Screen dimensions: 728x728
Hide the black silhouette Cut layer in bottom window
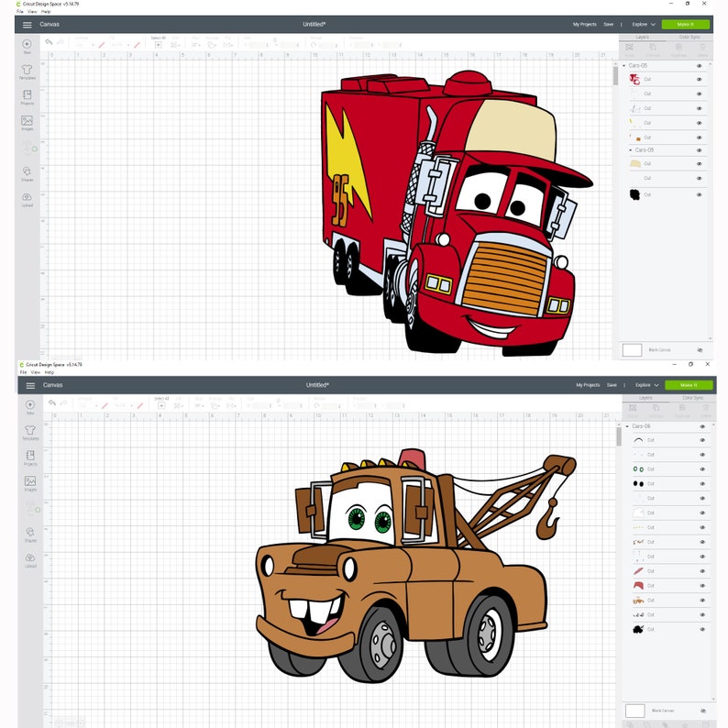click(702, 630)
